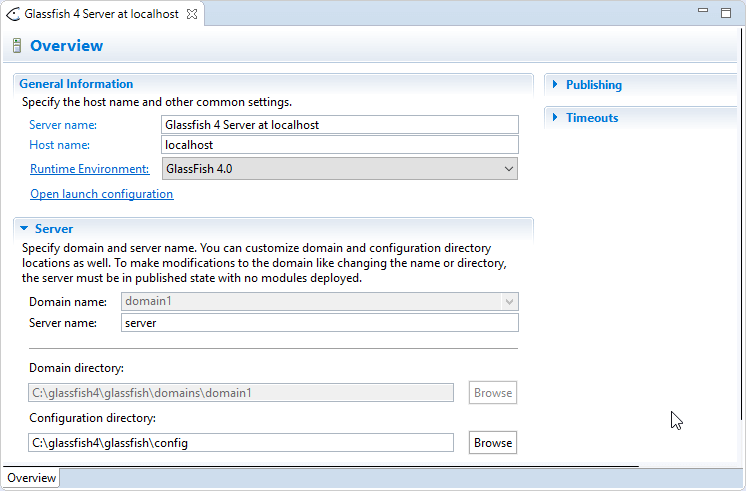Expand the Timeouts section

tap(555, 118)
